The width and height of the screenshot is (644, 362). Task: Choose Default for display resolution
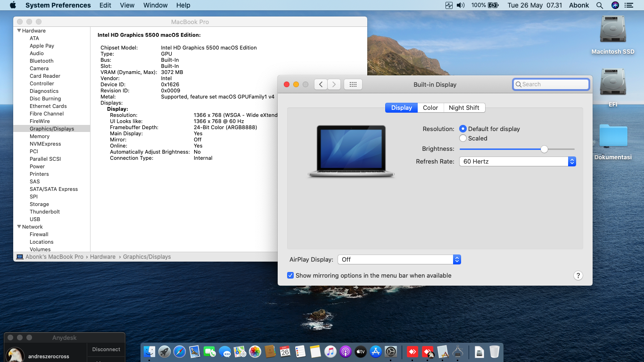point(463,129)
